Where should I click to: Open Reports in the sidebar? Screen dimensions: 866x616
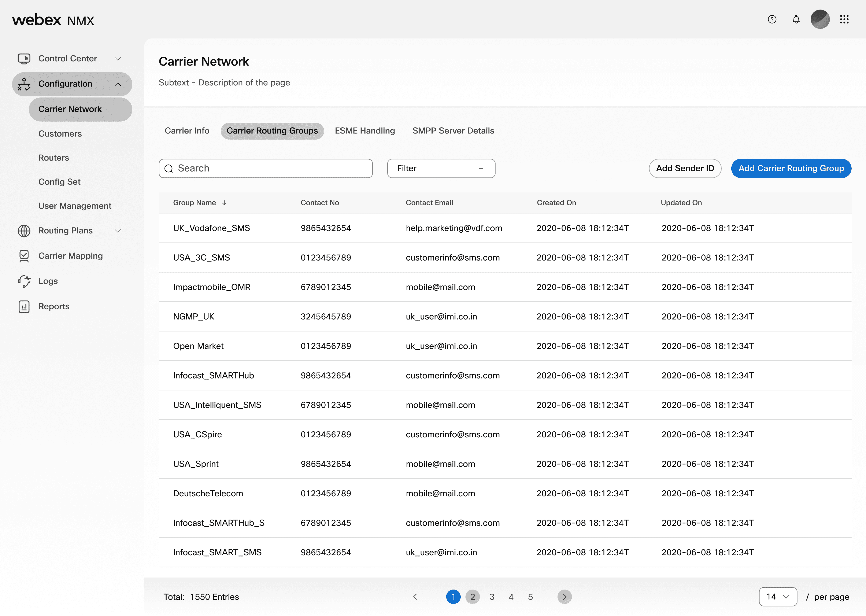tap(54, 306)
